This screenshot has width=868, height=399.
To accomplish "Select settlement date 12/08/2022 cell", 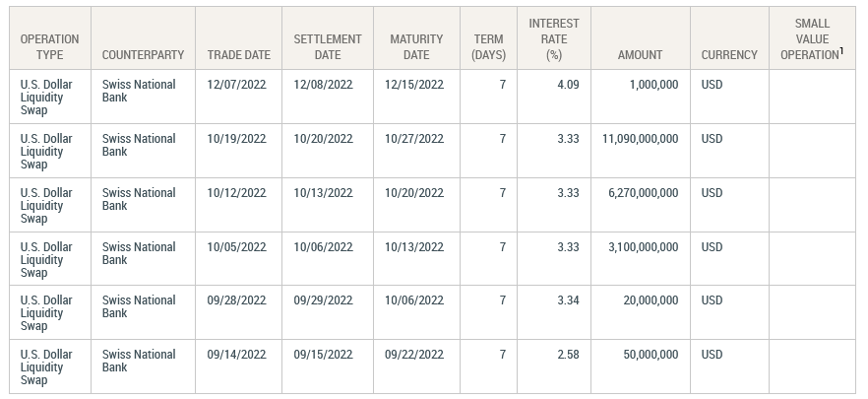I will (328, 97).
